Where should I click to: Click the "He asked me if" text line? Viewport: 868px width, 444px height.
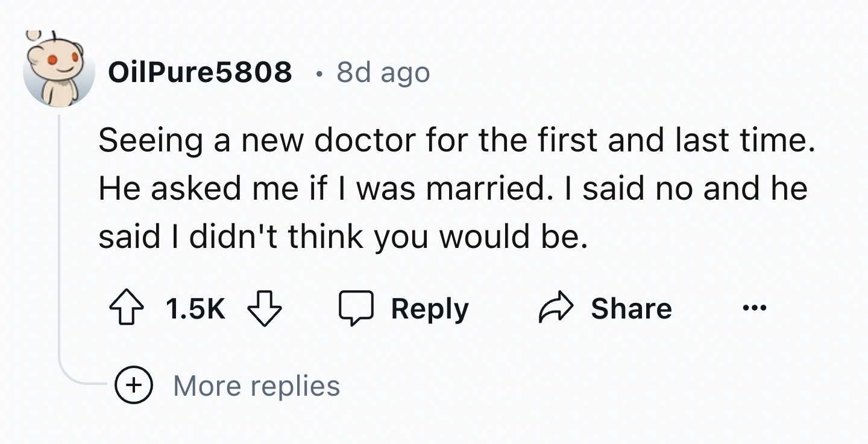tap(452, 188)
